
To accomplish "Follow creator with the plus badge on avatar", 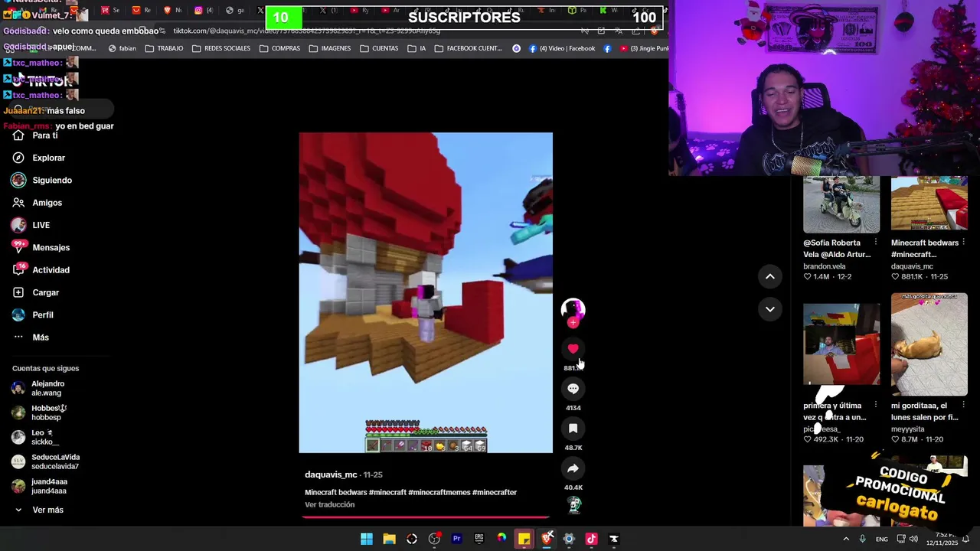I will [x=573, y=323].
